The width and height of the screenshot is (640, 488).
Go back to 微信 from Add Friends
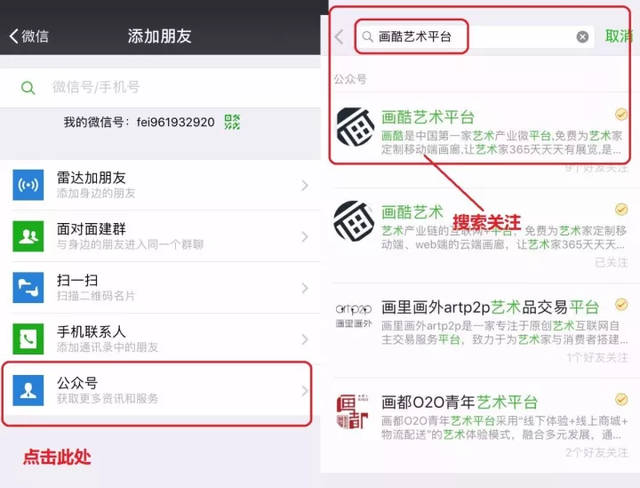[29, 36]
